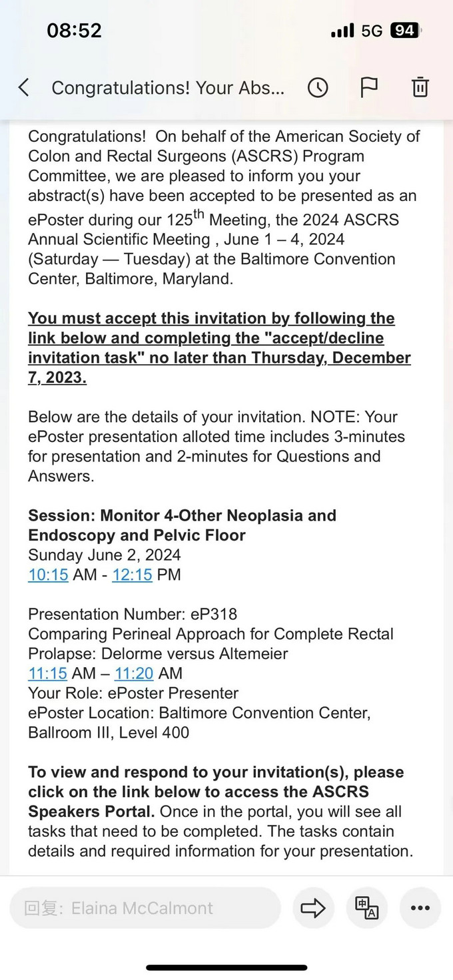
Task: Tap the cellular signal bars icon
Action: click(x=342, y=31)
